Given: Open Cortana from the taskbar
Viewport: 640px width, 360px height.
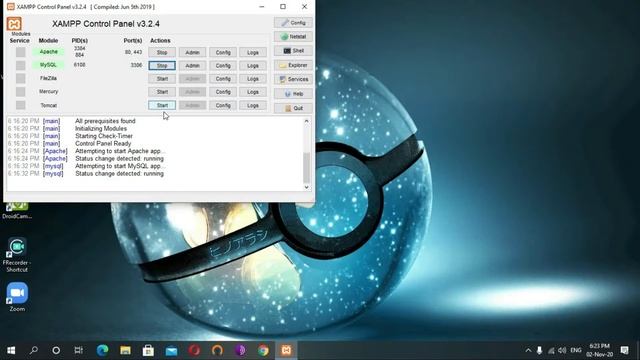Looking at the screenshot, I should 56,350.
